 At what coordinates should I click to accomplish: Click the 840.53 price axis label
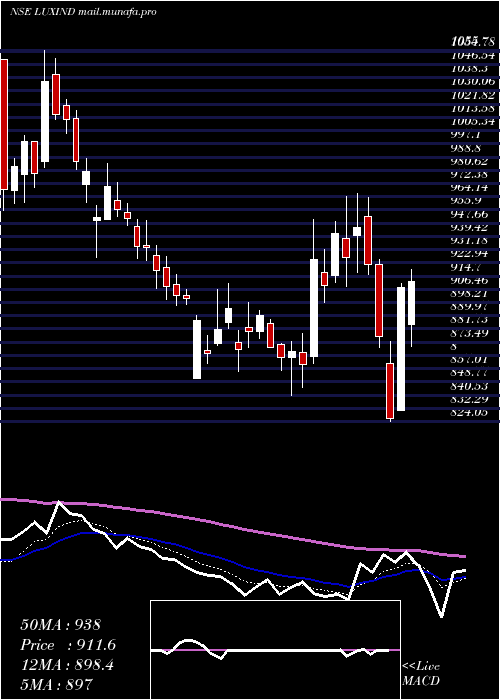coord(470,386)
